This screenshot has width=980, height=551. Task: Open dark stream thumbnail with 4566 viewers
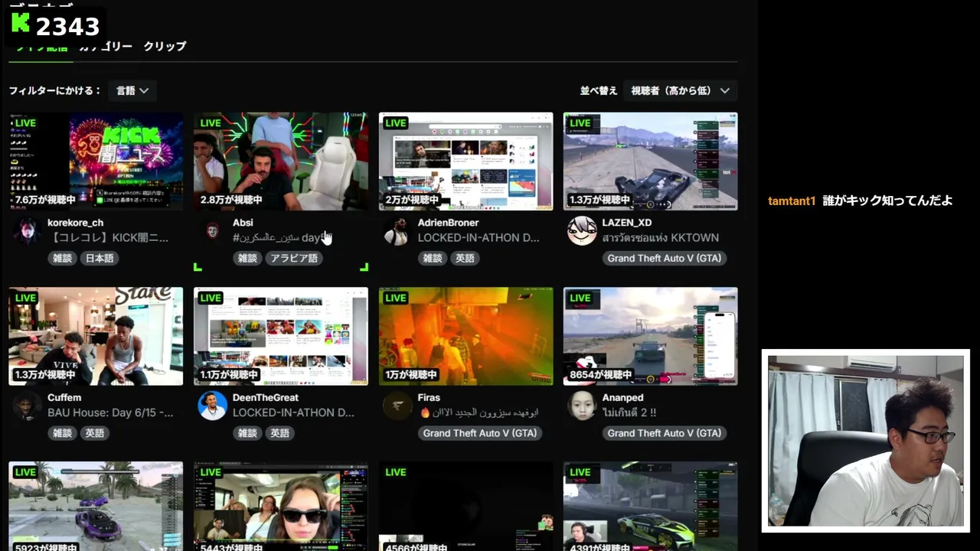pyautogui.click(x=465, y=506)
